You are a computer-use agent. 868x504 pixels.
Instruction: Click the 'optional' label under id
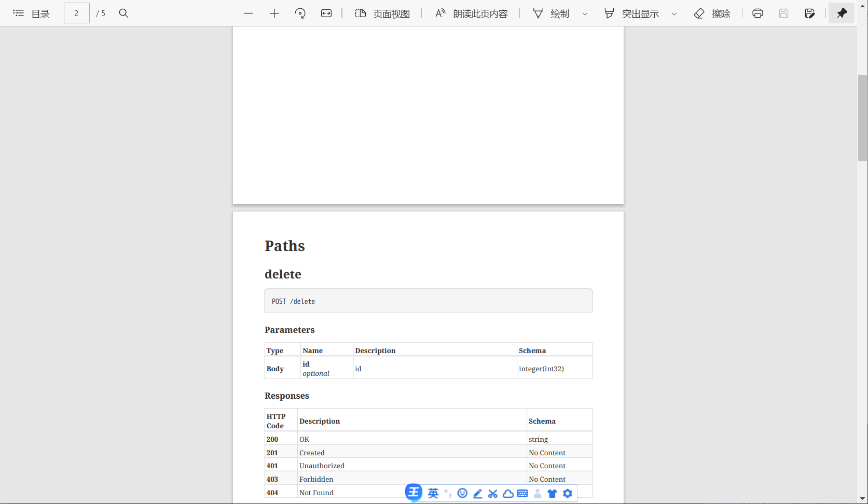coord(316,373)
